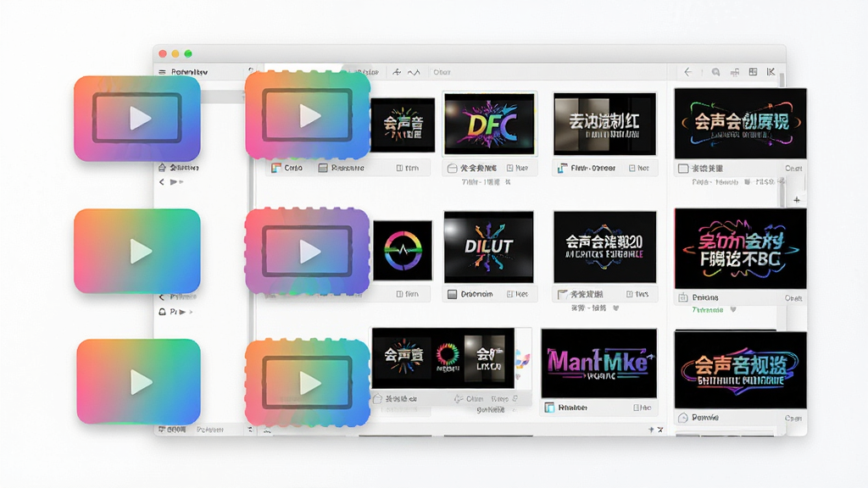Viewport: 868px width, 488px height.
Task: Open the scalloped play tile beside the color-ring thumbnail
Action: pyautogui.click(x=307, y=251)
